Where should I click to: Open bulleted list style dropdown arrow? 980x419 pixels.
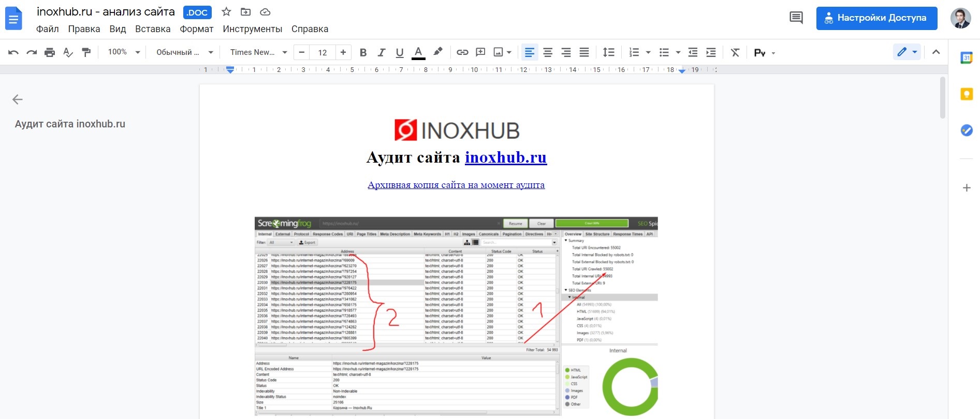point(678,52)
